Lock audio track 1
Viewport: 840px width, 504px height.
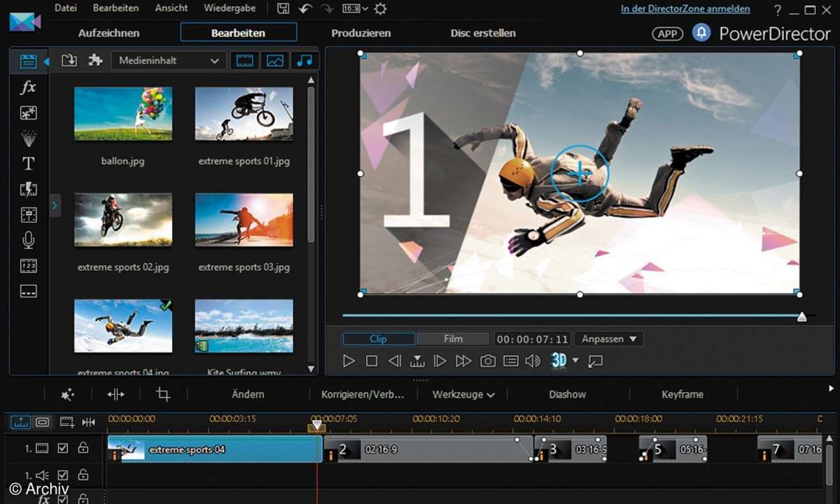point(83,475)
